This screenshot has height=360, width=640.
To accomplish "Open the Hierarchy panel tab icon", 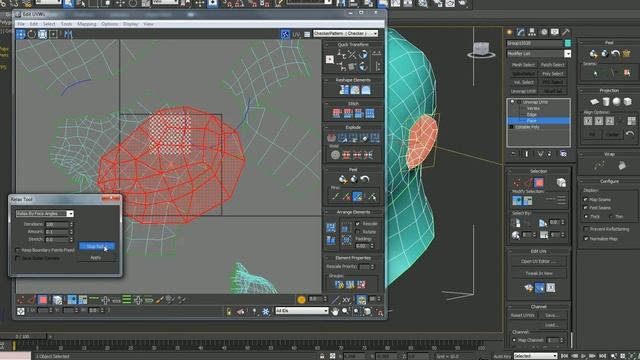I will click(x=532, y=32).
